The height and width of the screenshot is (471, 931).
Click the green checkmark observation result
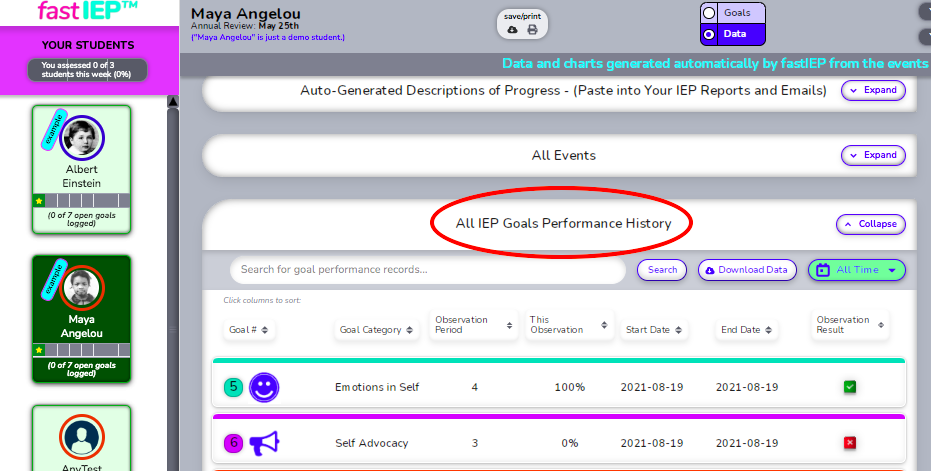tap(850, 387)
